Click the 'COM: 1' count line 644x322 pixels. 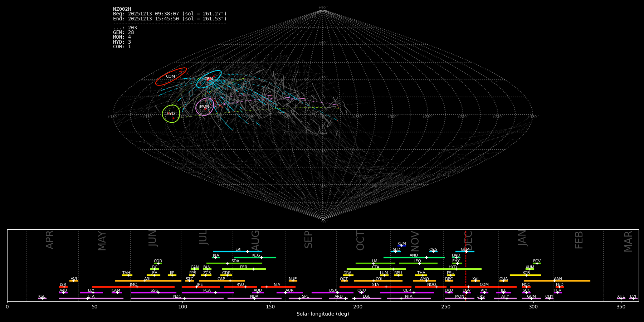[x=122, y=47]
